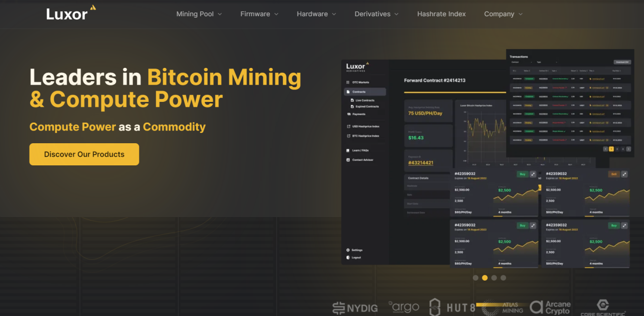
Task: Select page 3 in Transactions pagination
Action: pos(623,149)
